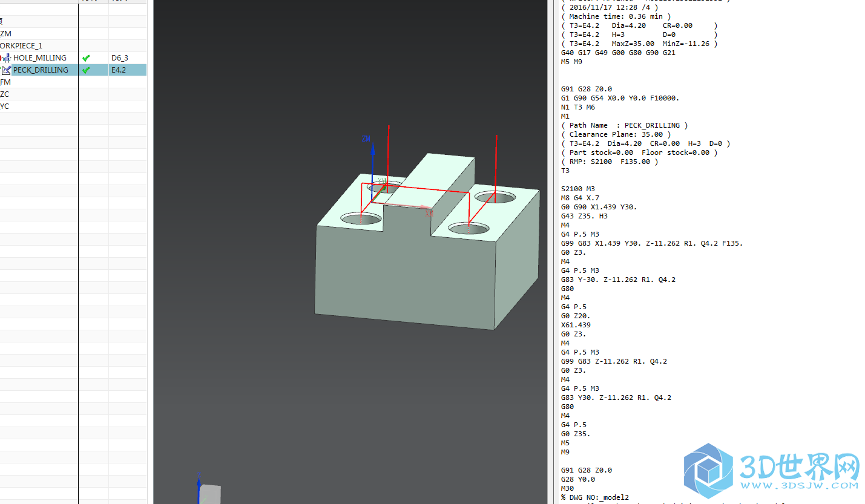Select the front-left hole on the model
Screen dimensions: 865x504
(x=361, y=218)
